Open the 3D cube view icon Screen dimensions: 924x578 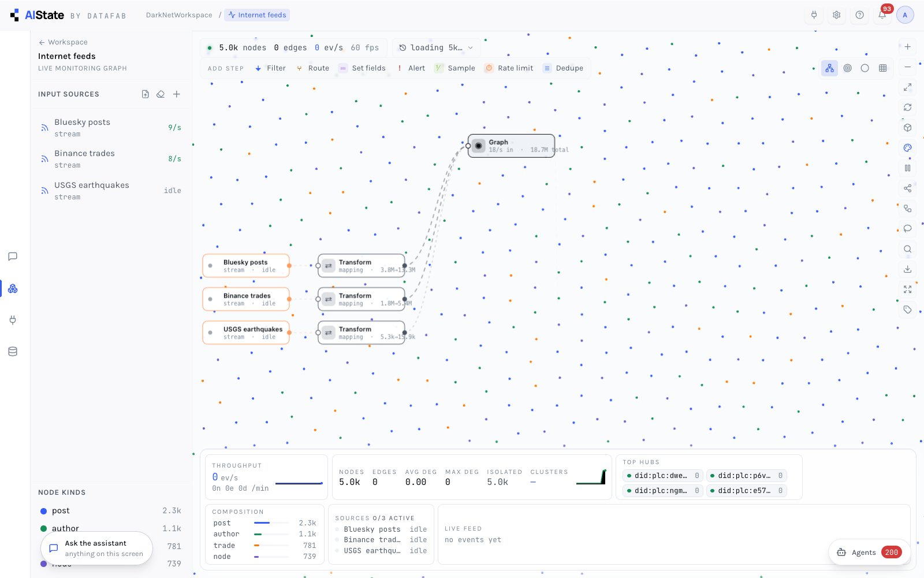pyautogui.click(x=907, y=128)
